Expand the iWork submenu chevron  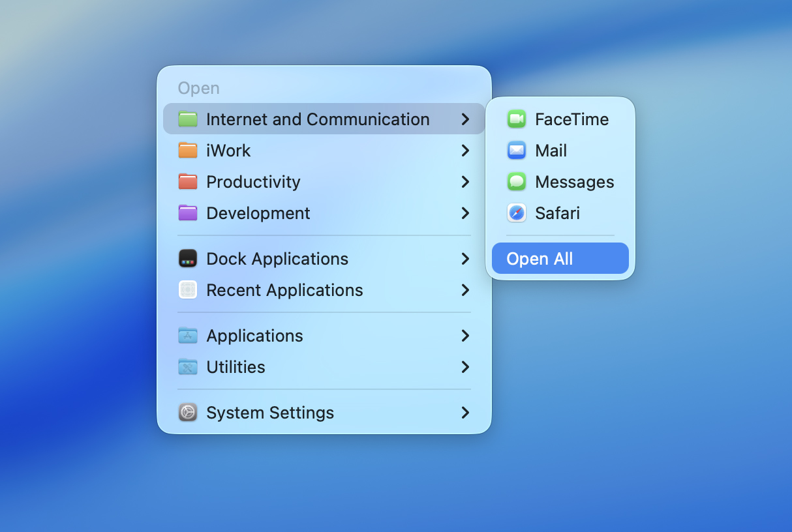[465, 151]
